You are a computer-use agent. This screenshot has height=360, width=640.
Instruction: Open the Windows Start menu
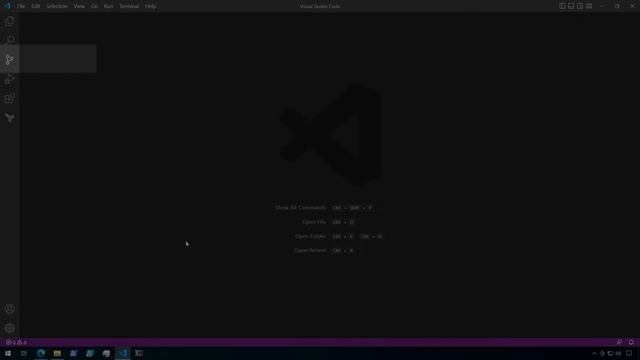point(8,353)
